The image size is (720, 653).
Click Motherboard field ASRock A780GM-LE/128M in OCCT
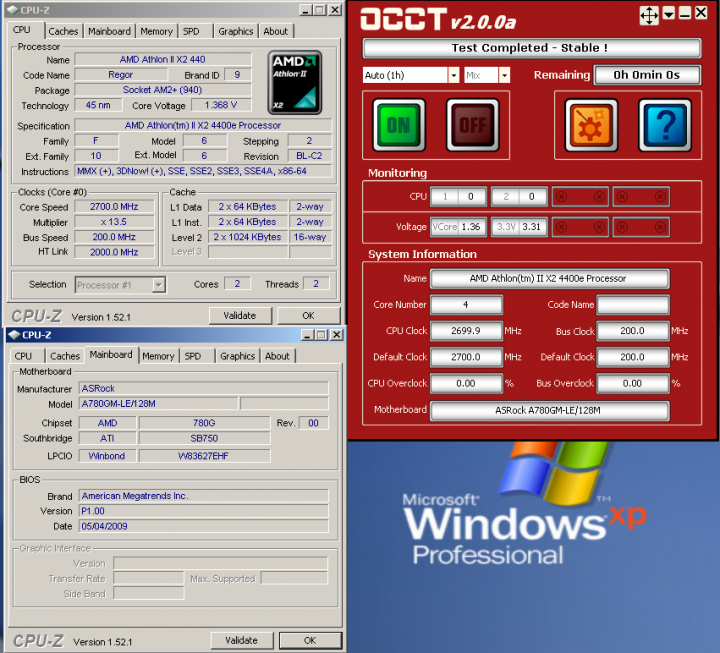pyautogui.click(x=549, y=410)
